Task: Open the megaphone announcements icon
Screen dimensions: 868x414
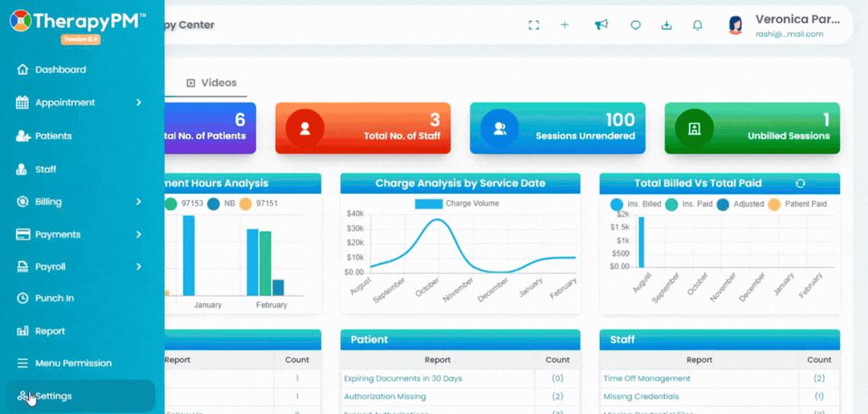Action: coord(602,25)
